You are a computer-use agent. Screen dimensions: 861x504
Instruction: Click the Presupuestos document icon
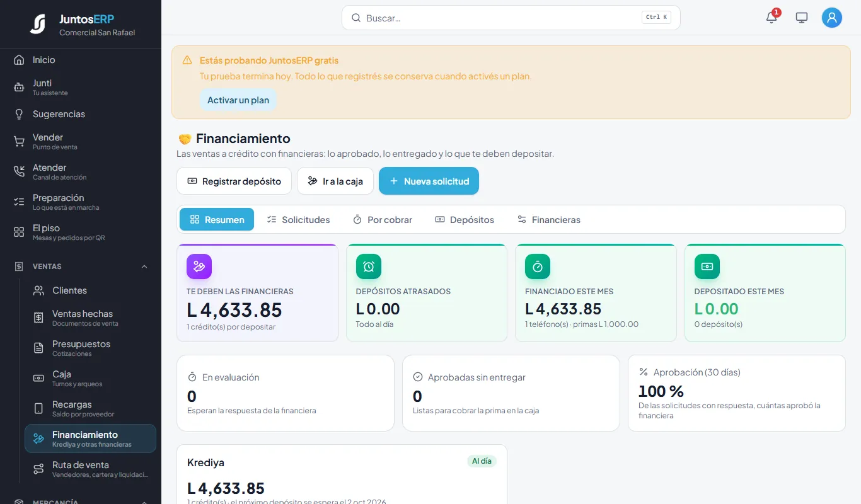[38, 348]
